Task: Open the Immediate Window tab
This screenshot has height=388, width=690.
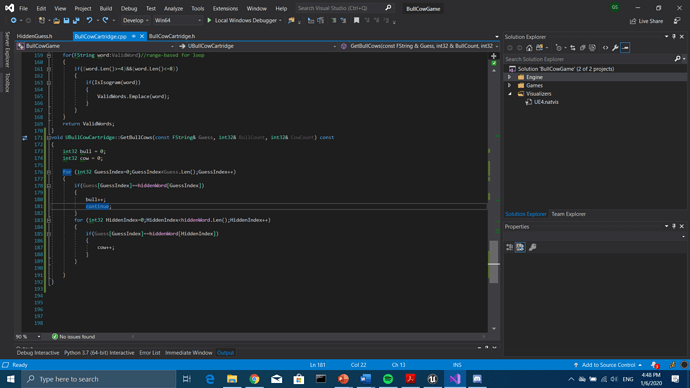Action: click(x=188, y=353)
